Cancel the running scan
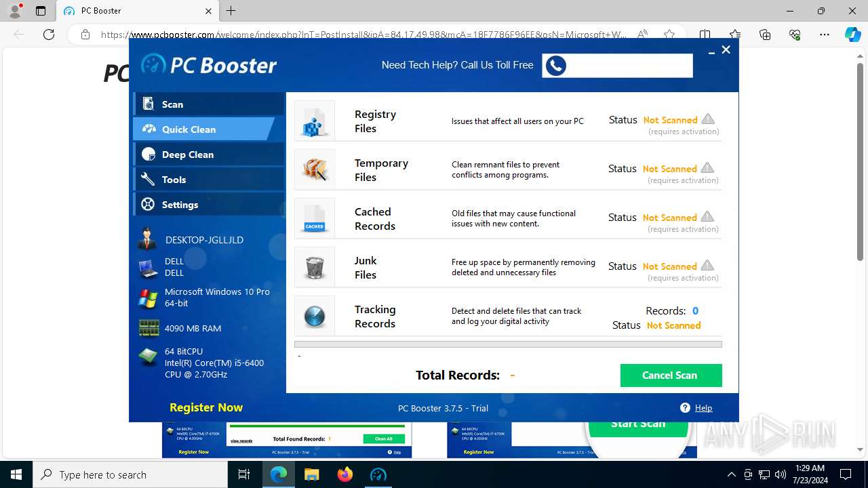The image size is (868, 488). pyautogui.click(x=671, y=375)
